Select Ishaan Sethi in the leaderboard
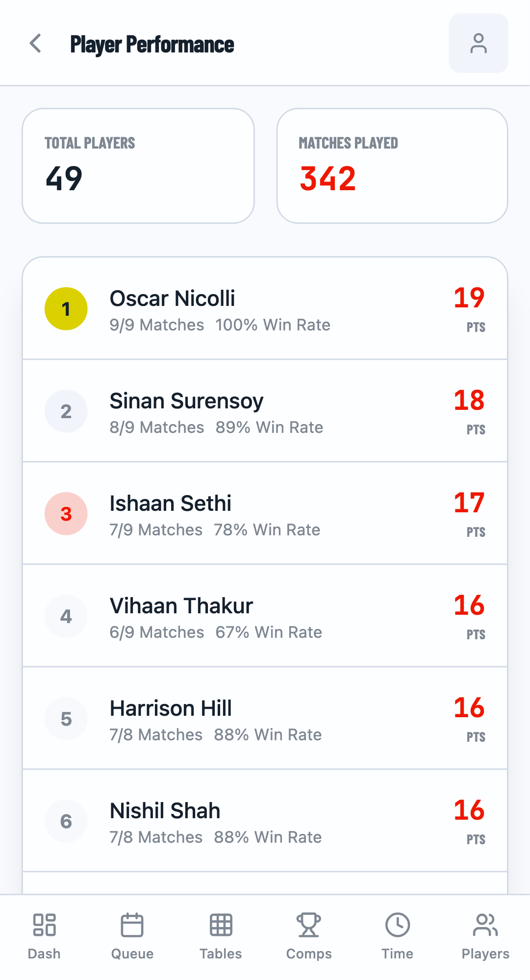 265,514
